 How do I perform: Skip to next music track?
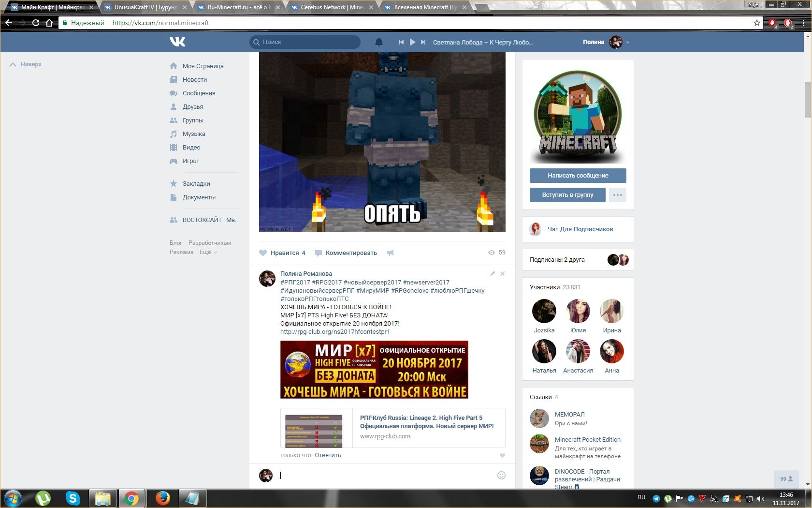click(x=423, y=42)
